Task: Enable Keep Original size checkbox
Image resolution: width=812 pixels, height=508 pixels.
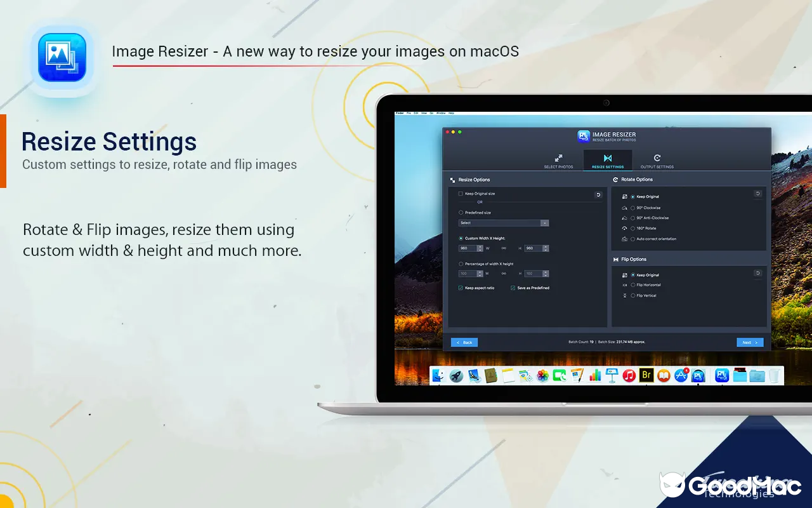Action: (x=460, y=194)
